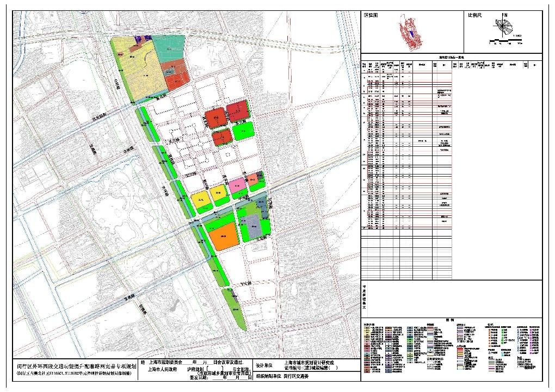
Task: Select the 区位图 heading
Action: tap(371, 15)
